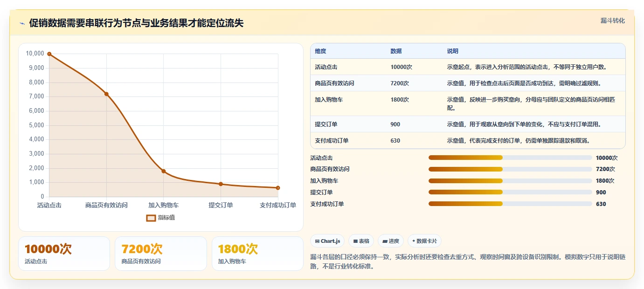Click the 漏斗转化 badge in the header

612,21
